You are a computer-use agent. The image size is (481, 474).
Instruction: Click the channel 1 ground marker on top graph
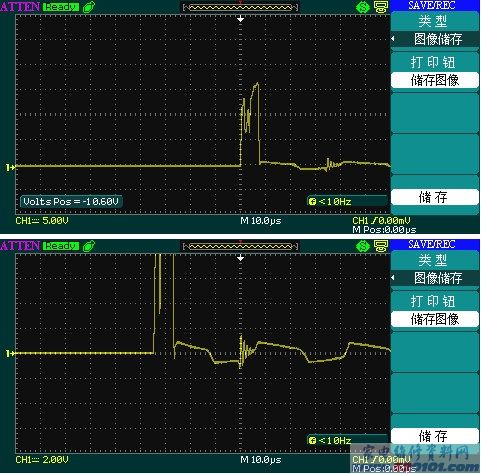[x=10, y=167]
